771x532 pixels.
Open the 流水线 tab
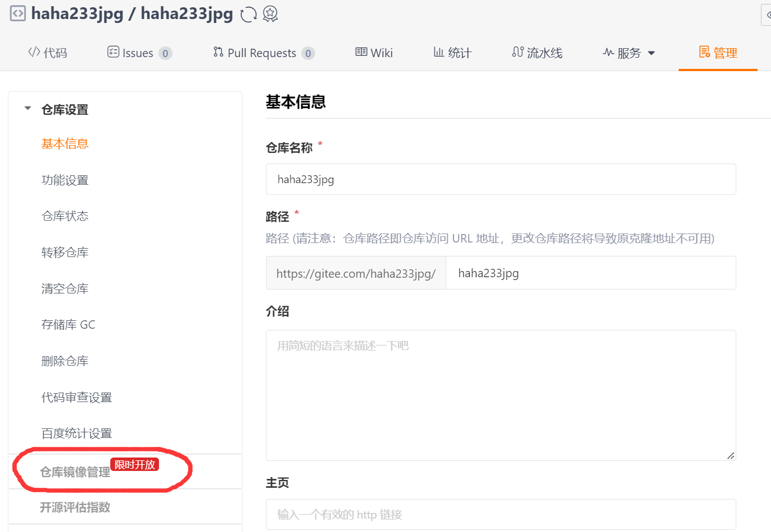(537, 53)
